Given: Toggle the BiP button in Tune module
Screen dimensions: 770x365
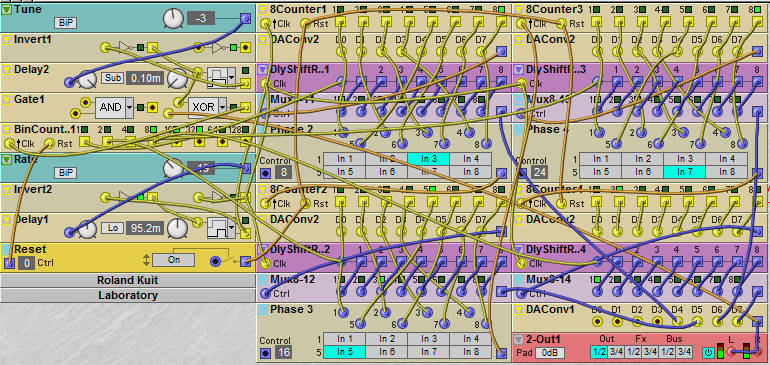Looking at the screenshot, I should click(65, 23).
